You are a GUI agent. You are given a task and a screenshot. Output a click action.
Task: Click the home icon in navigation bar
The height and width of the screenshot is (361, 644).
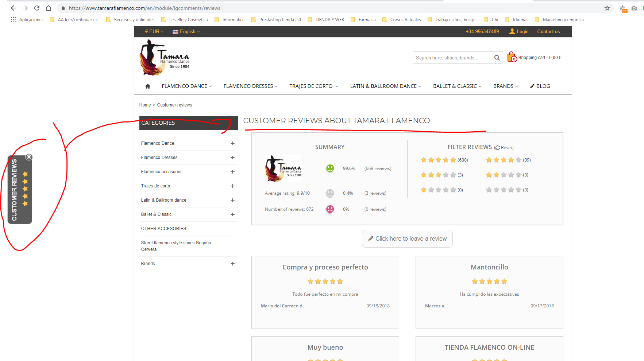[147, 86]
